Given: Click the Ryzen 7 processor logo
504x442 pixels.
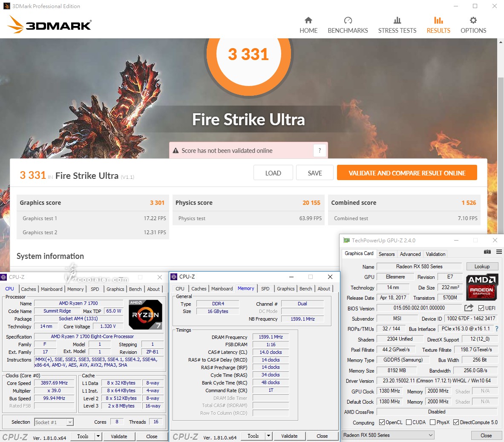Looking at the screenshot, I should point(145,315).
